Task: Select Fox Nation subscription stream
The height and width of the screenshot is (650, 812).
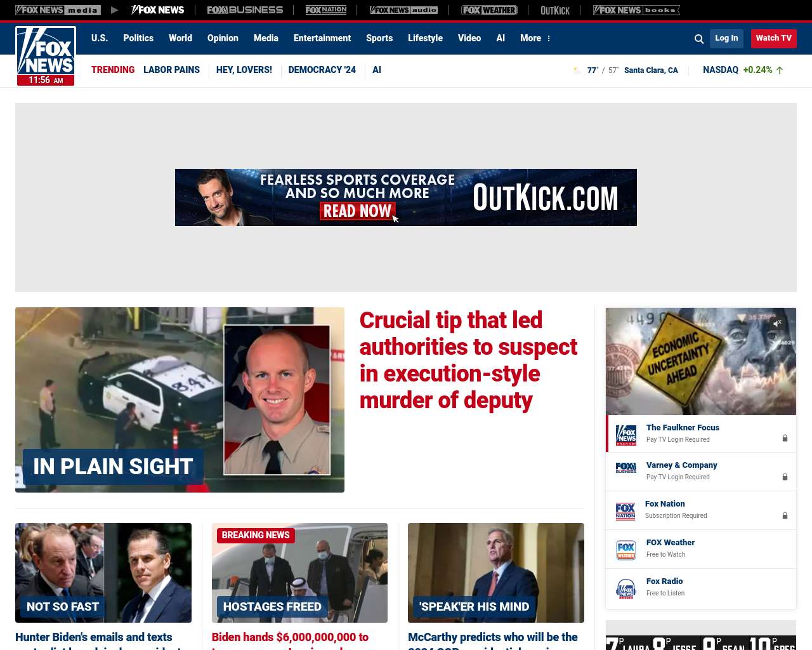Action: (701, 510)
